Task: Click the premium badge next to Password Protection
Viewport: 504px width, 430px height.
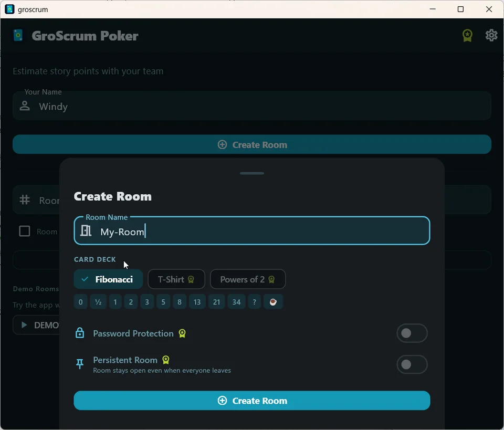Action: 182,333
